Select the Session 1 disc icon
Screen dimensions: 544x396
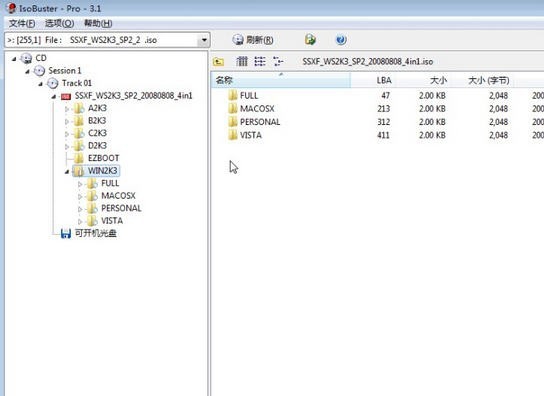point(39,71)
